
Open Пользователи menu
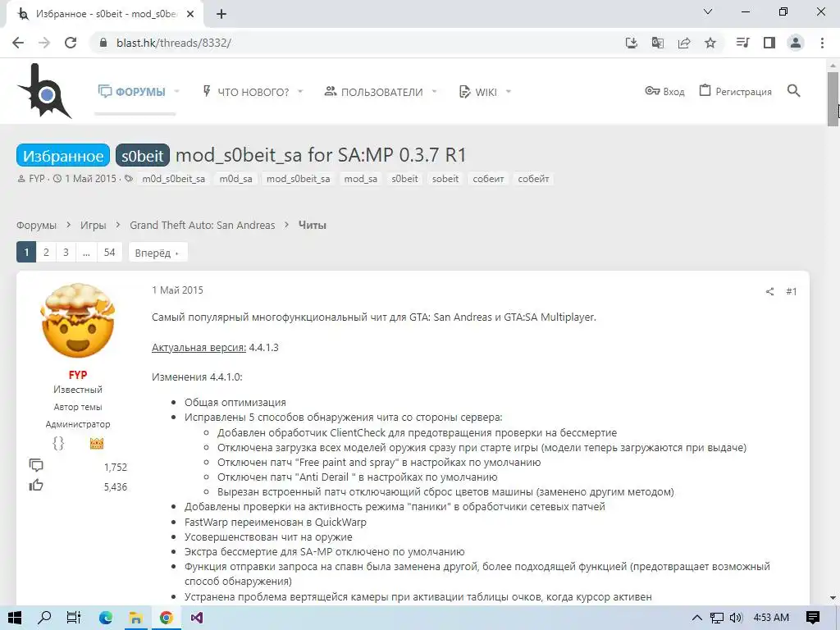coord(373,92)
